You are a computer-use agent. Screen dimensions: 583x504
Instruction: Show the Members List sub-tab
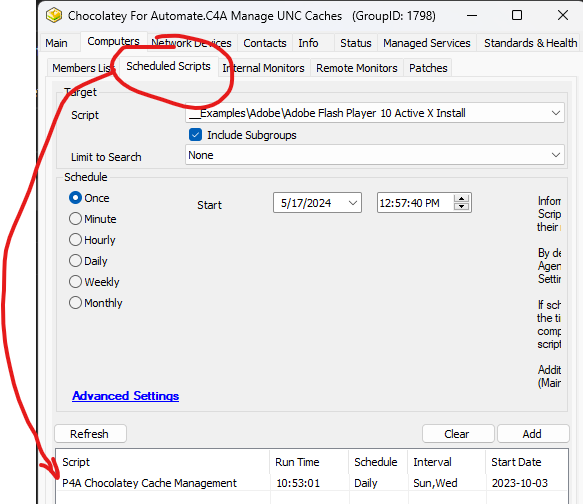tap(83, 68)
